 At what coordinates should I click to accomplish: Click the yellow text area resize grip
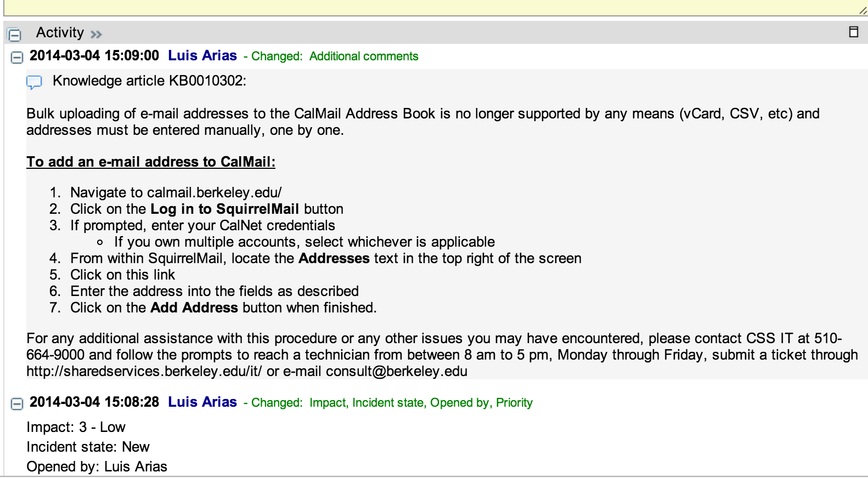tap(863, 10)
